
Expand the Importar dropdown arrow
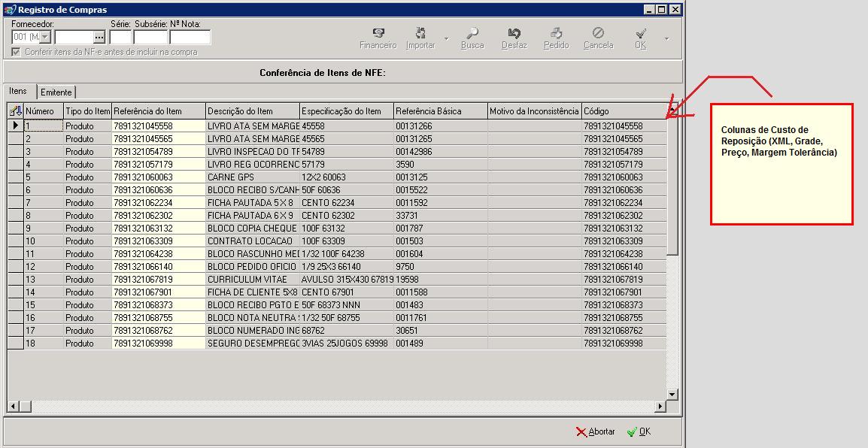[x=446, y=39]
